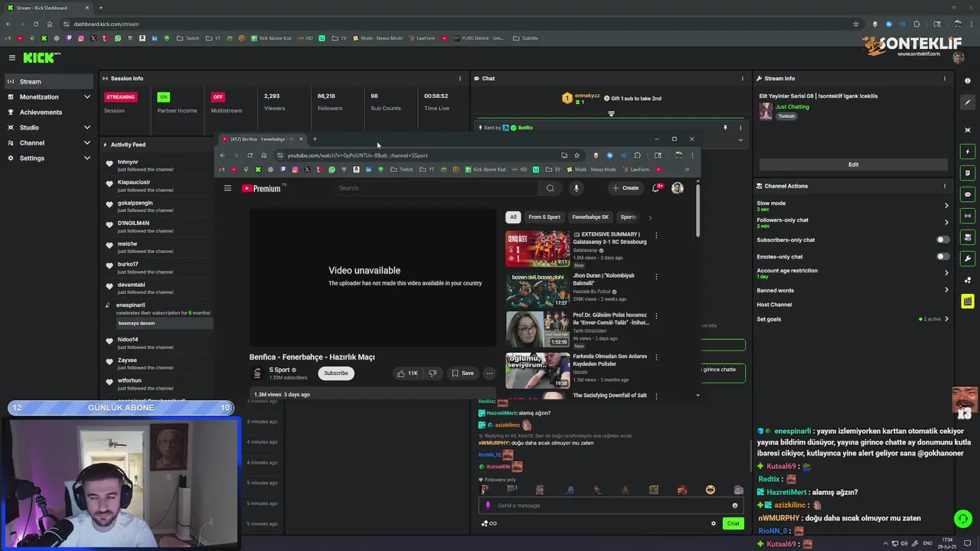The width and height of the screenshot is (980, 551).
Task: Click the YouTube Create button
Action: [x=626, y=188]
